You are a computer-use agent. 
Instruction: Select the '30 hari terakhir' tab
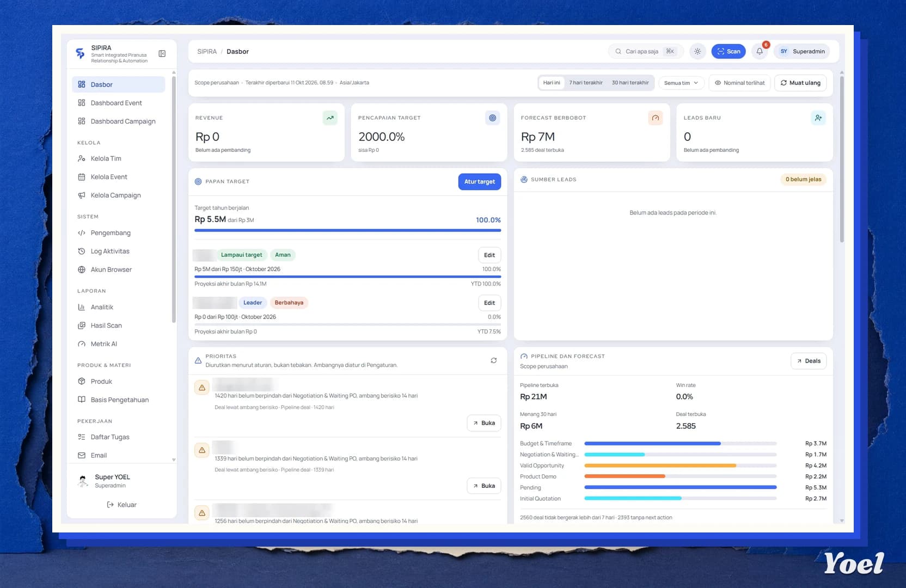point(630,83)
